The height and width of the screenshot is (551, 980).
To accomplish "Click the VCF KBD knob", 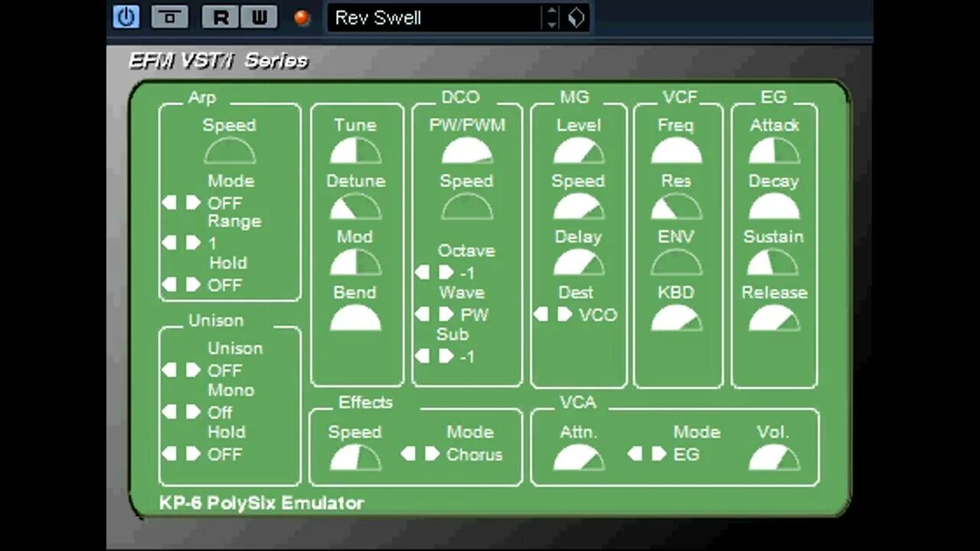I will [677, 318].
